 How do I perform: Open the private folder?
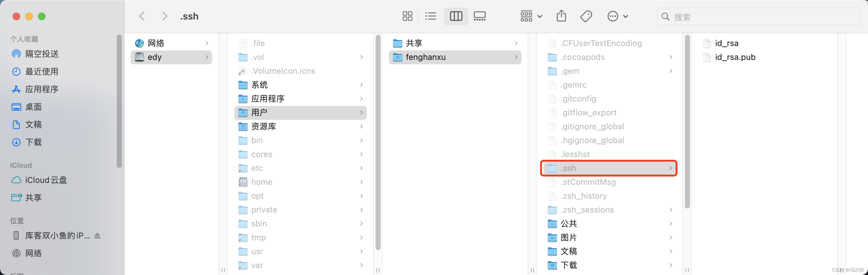point(300,210)
